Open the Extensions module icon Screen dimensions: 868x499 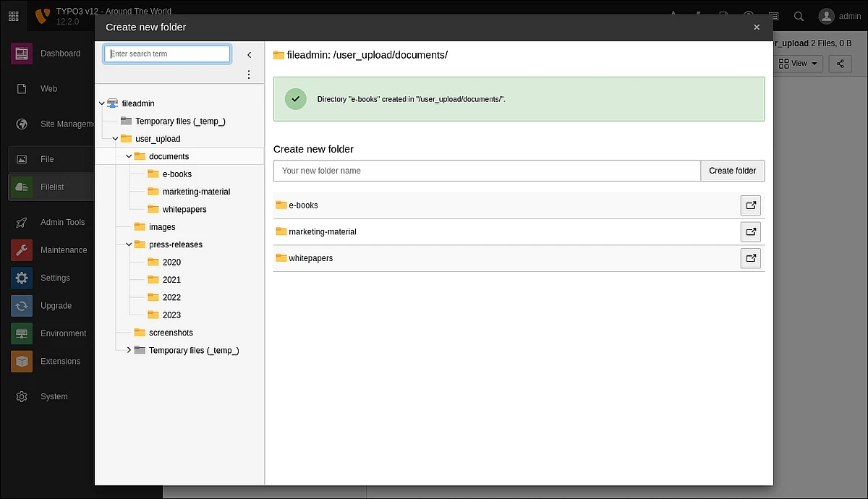click(22, 362)
